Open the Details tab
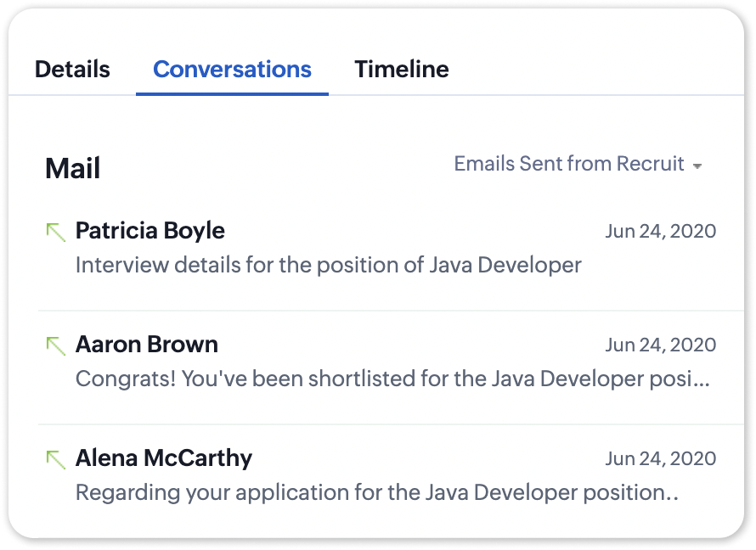756x550 pixels. click(72, 69)
